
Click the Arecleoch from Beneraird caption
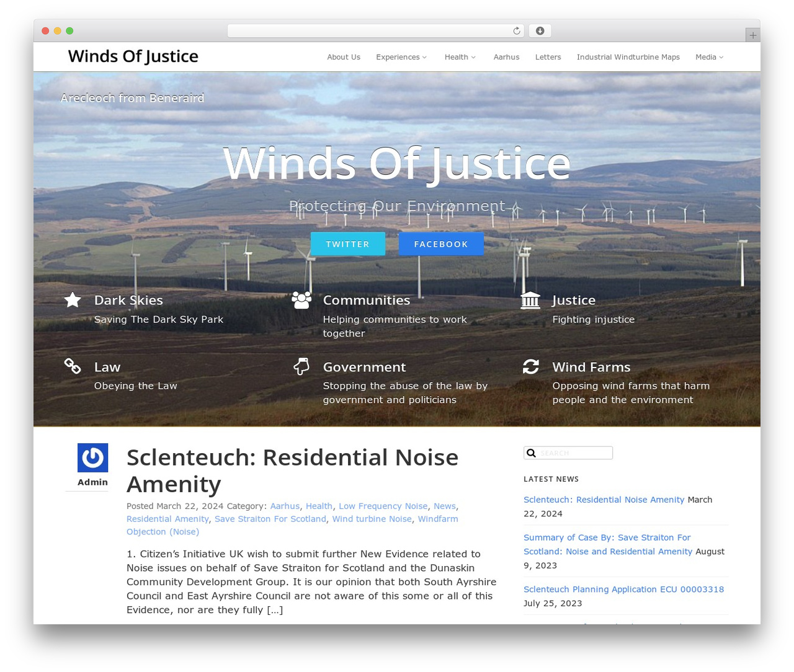[x=132, y=98]
